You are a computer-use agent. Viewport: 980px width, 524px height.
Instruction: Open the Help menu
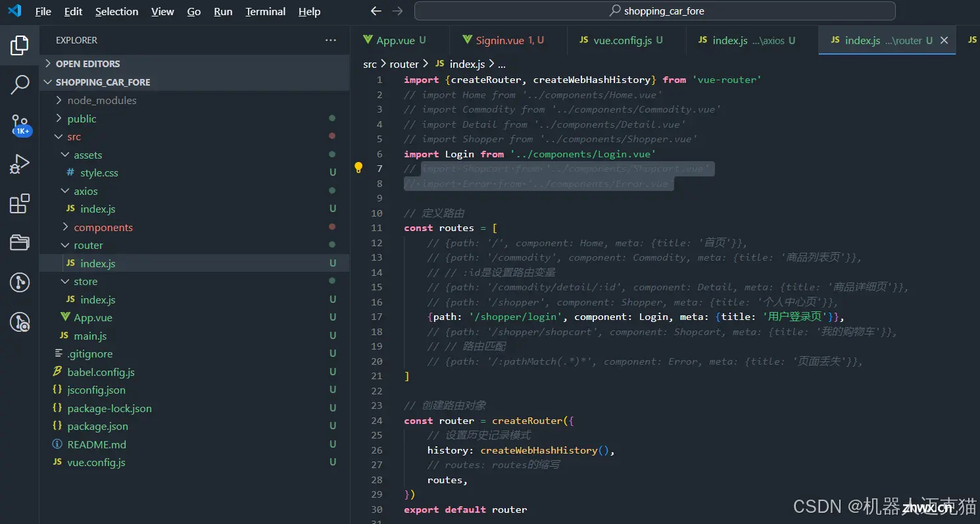coord(309,11)
